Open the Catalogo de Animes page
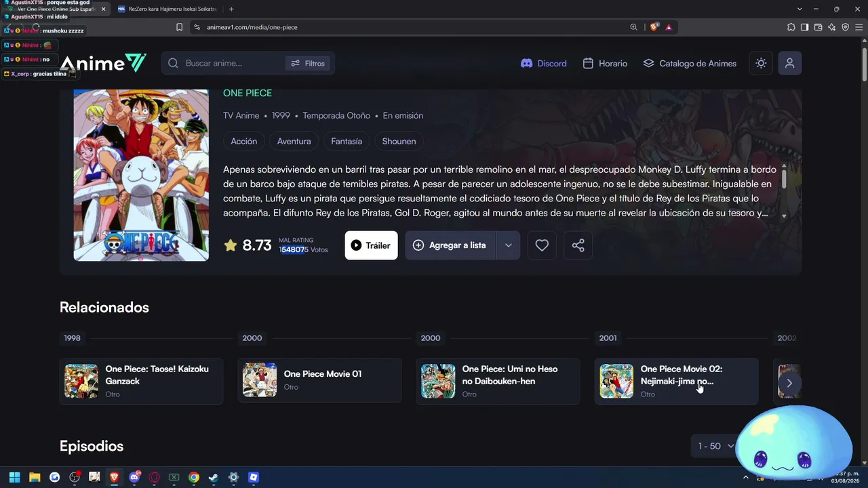 690,63
